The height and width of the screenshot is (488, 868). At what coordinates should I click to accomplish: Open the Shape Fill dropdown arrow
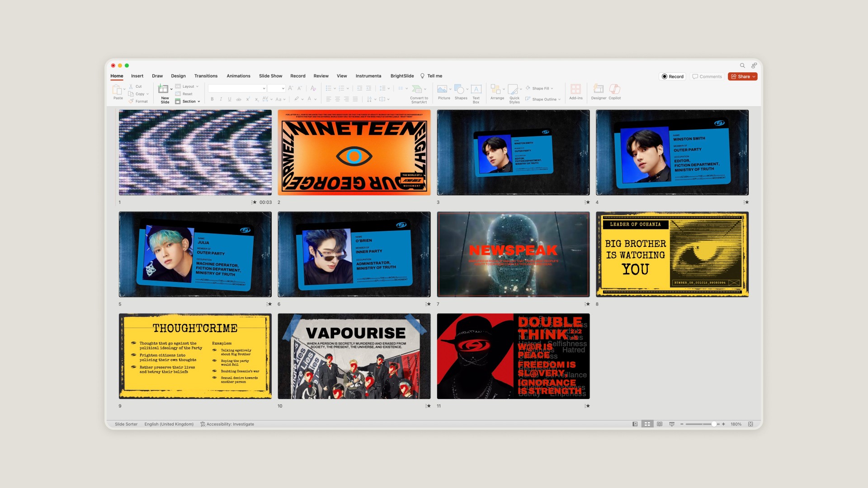coord(552,89)
